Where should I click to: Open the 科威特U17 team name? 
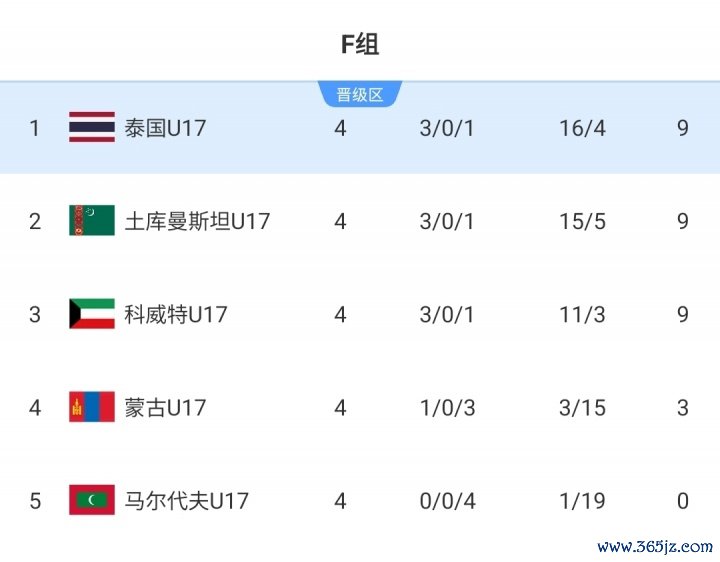pos(176,314)
